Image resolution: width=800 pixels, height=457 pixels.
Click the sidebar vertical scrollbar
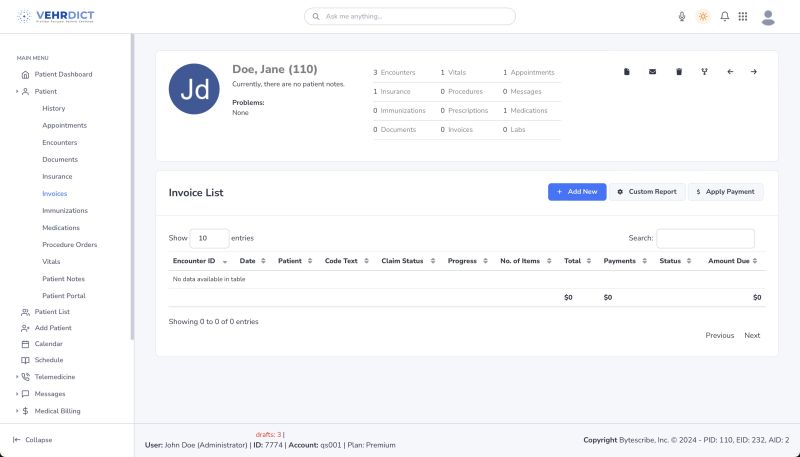tap(133, 187)
